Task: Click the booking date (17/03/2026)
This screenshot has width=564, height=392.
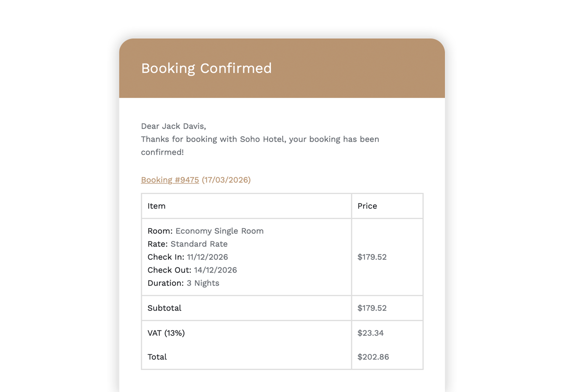Action: (226, 180)
